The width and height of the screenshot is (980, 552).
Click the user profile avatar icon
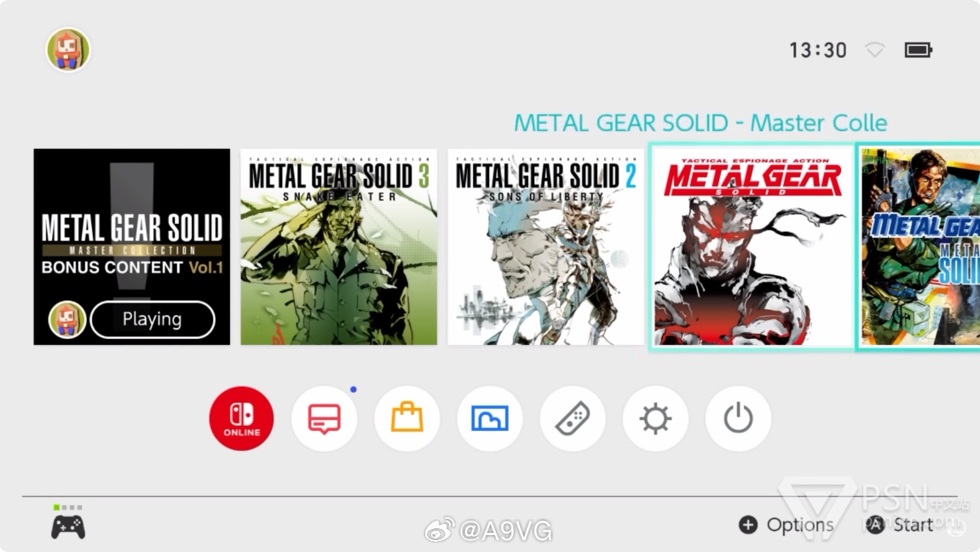(68, 49)
